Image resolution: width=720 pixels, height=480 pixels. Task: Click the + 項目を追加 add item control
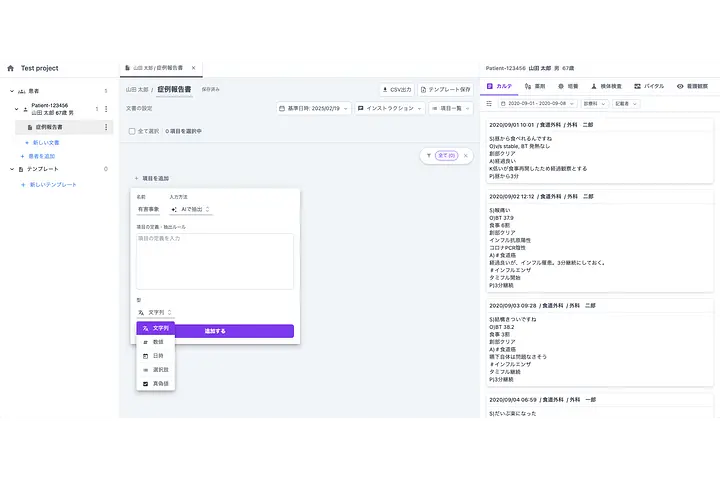point(151,178)
